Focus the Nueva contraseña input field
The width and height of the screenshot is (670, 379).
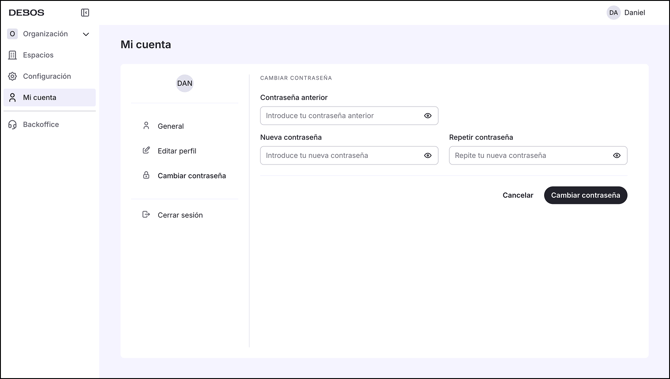coord(349,156)
